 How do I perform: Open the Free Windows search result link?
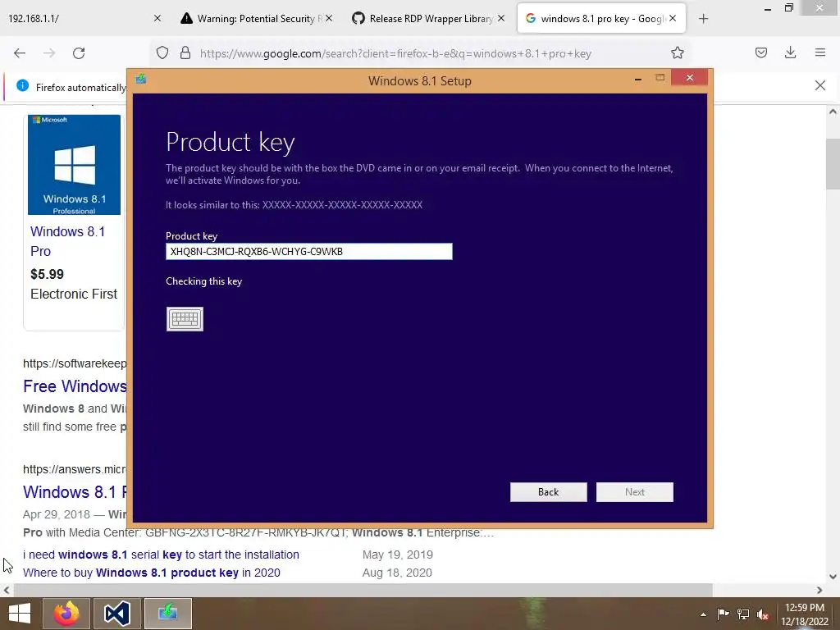75,386
